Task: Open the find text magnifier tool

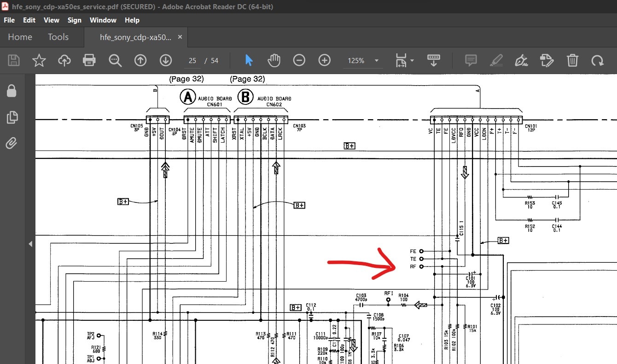Action: 115,60
